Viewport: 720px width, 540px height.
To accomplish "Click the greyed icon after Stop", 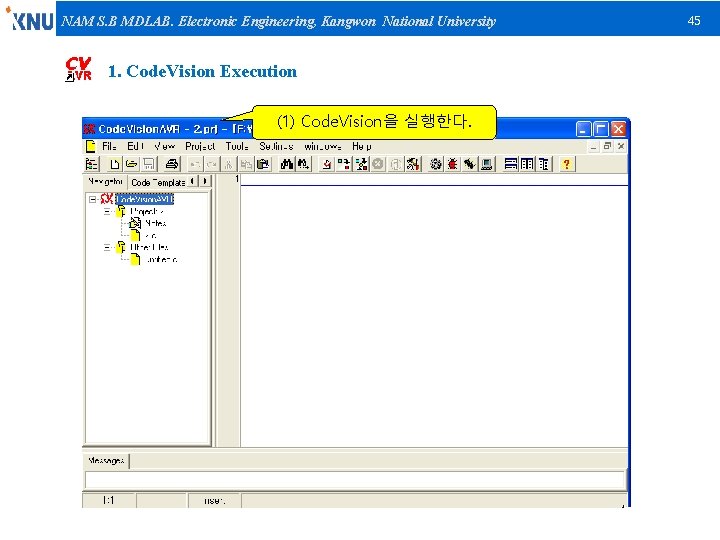I will point(395,164).
